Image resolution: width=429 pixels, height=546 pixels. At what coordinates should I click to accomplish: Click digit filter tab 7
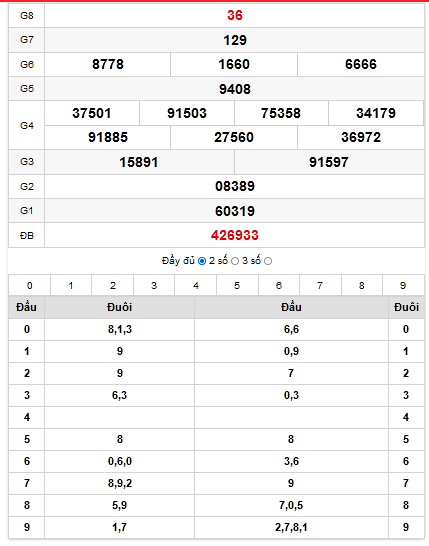click(x=320, y=286)
